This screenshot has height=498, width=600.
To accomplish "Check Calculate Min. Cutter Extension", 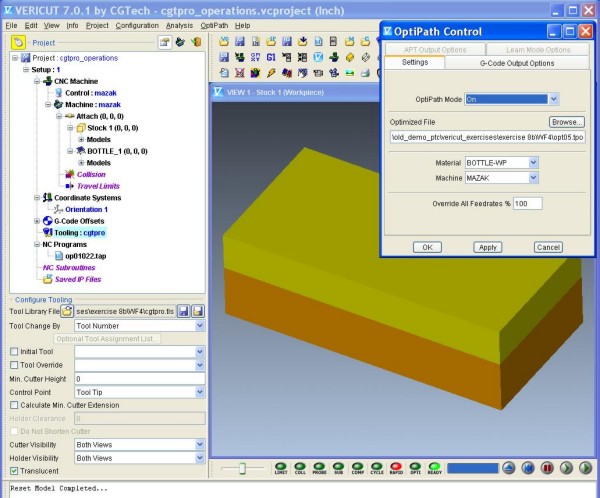I will [x=14, y=405].
